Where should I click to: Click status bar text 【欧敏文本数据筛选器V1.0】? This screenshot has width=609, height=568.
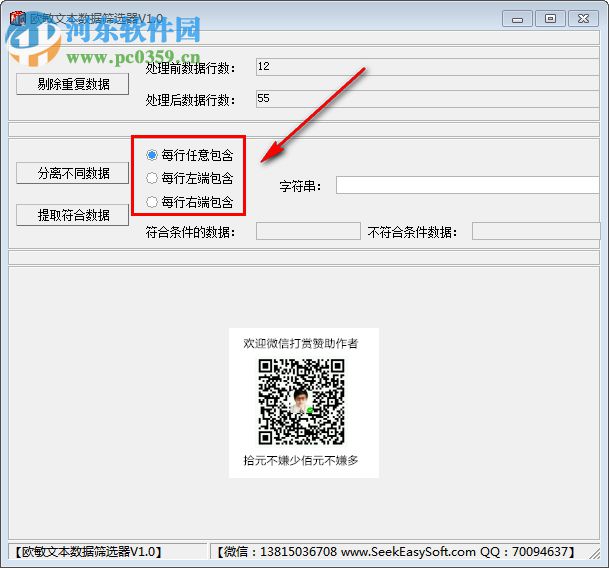[89, 552]
